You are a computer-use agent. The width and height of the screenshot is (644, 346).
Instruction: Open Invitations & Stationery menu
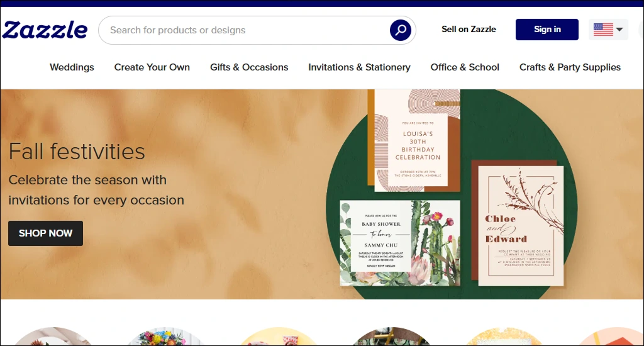359,67
